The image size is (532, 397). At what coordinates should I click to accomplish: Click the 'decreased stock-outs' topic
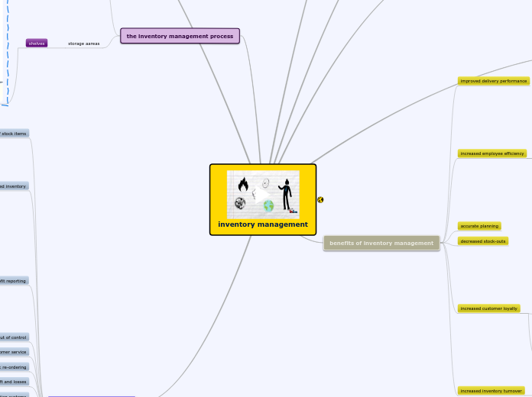pos(483,241)
